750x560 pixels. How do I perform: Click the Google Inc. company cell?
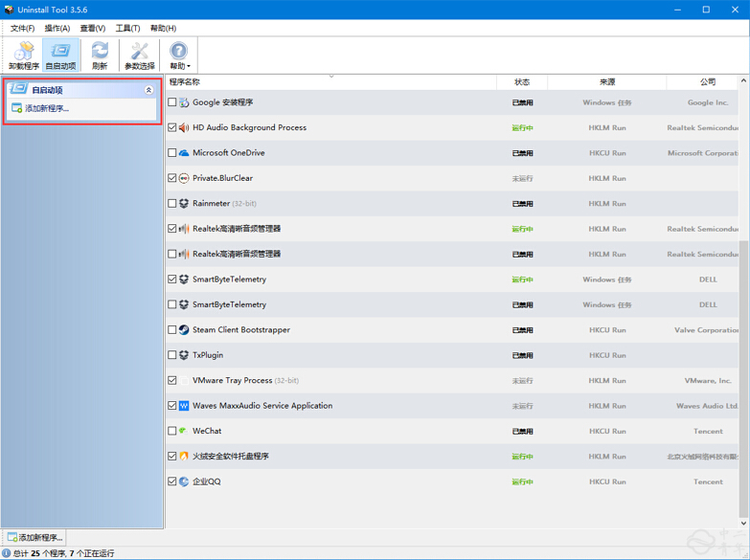point(708,102)
